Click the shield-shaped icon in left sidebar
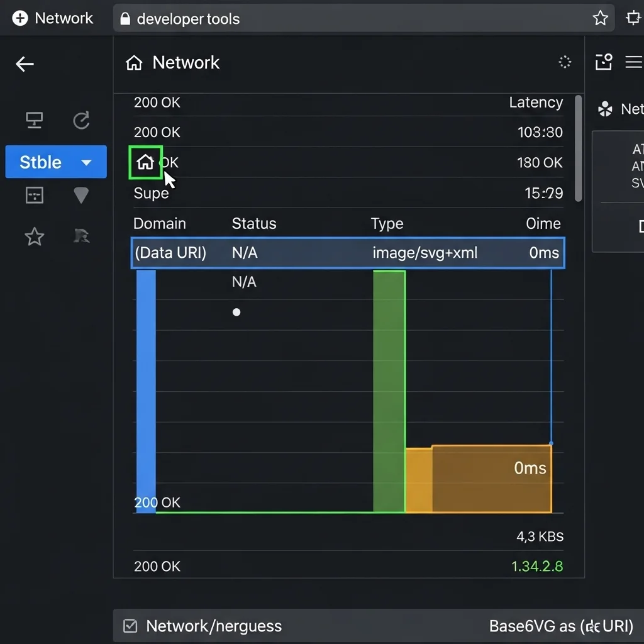Viewport: 644px width, 644px height. point(81,196)
